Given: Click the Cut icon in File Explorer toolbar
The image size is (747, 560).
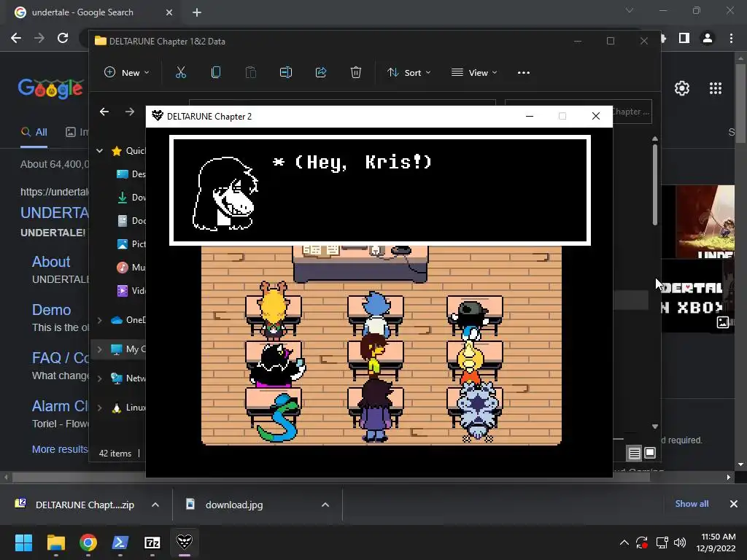Looking at the screenshot, I should 181,72.
